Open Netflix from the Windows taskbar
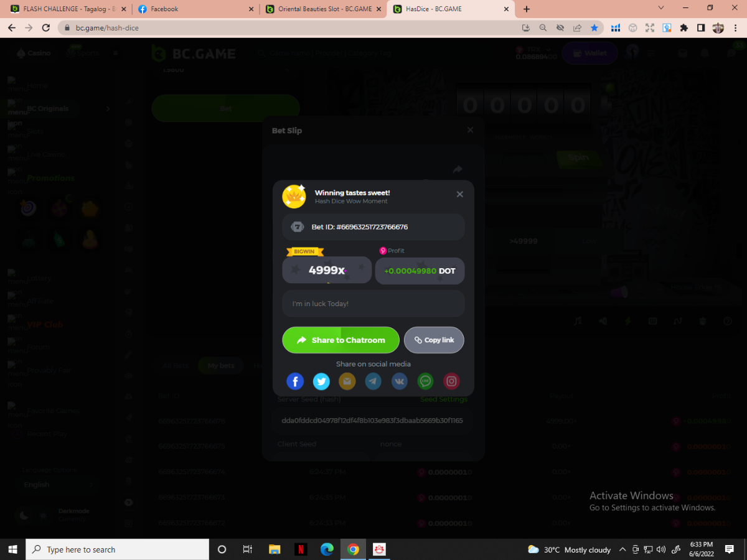Viewport: 747px width, 560px height. click(x=301, y=549)
